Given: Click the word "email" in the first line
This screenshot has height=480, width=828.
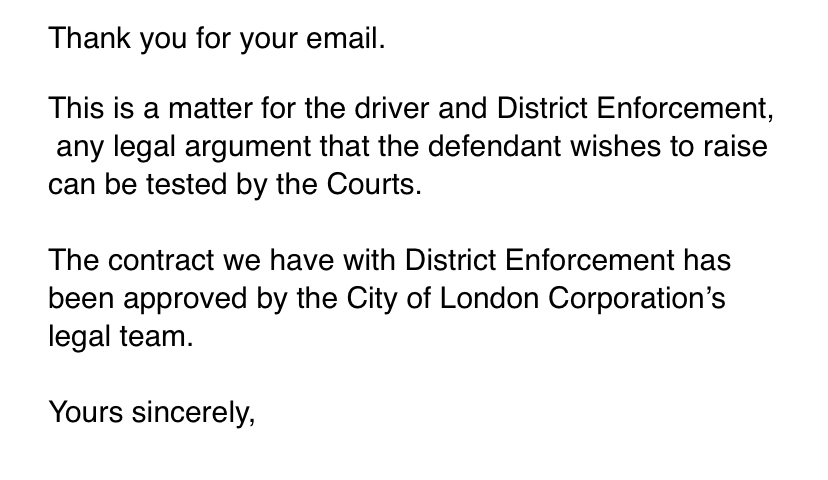Looking at the screenshot, I should pos(345,40).
